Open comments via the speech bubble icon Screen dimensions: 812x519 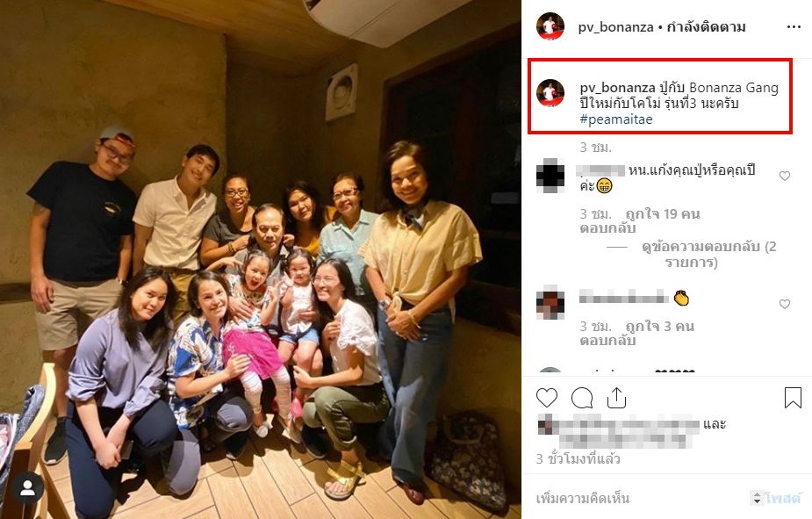(582, 398)
